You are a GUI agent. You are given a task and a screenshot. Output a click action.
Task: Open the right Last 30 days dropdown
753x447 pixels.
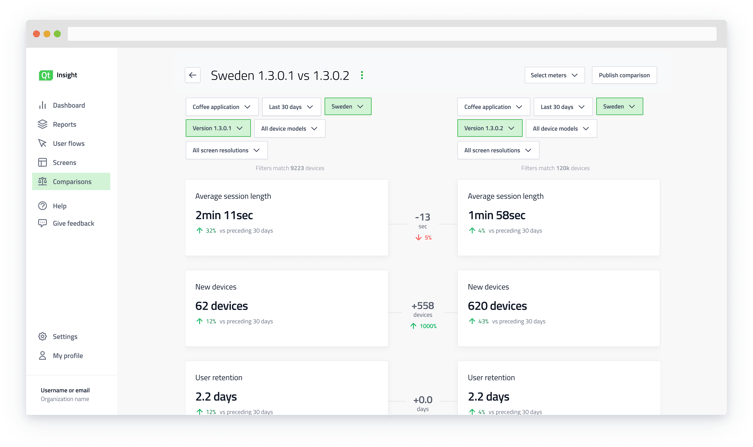(563, 106)
